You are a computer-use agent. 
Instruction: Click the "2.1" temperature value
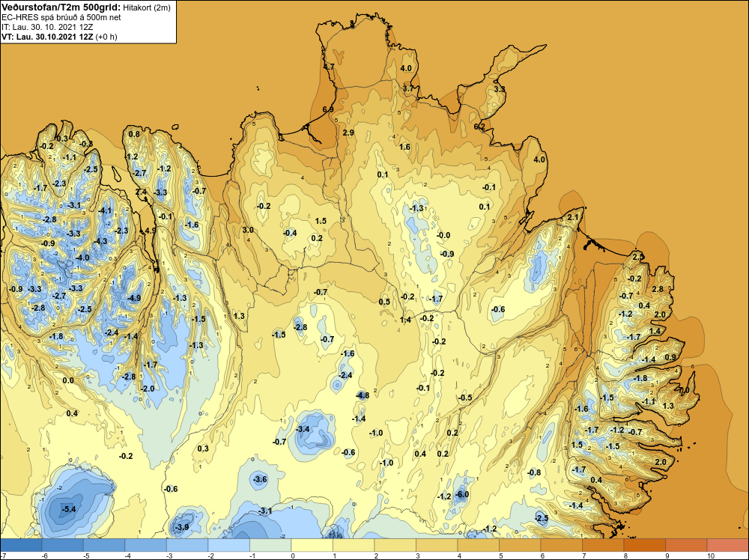point(572,217)
